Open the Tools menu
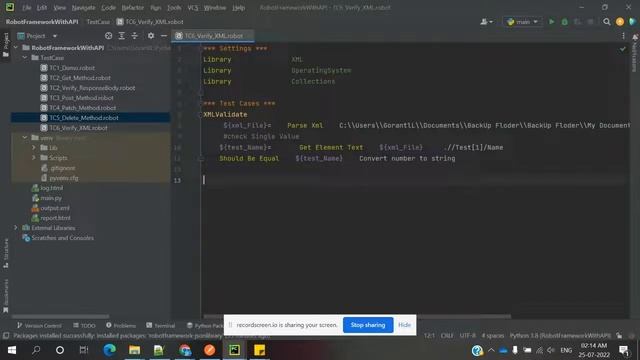The width and height of the screenshot is (640, 360). tap(174, 7)
